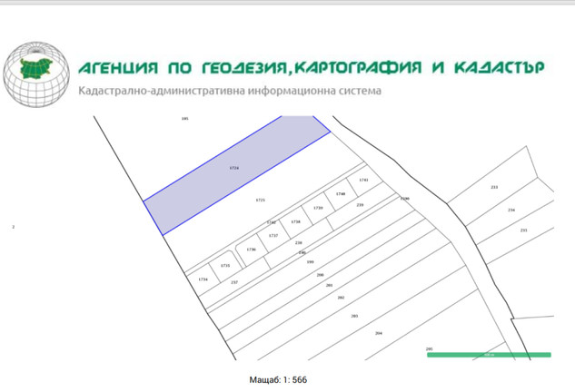This screenshot has height=392, width=575.
Task: Click the small parcel labeled 1735
Action: (x=225, y=266)
